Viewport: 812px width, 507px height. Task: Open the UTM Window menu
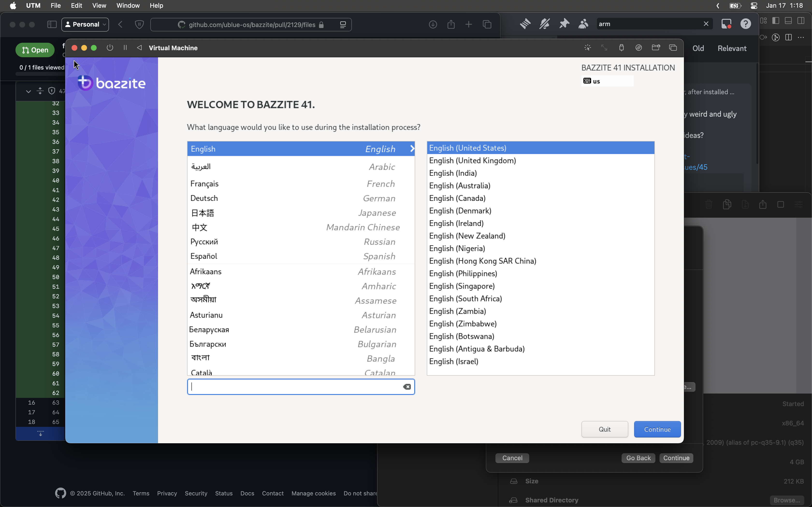click(x=128, y=5)
